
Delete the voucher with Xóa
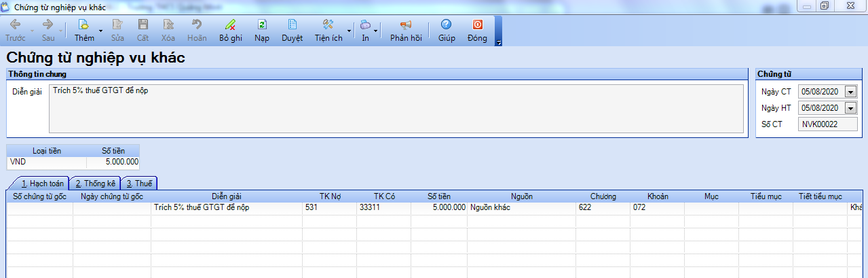[x=168, y=31]
